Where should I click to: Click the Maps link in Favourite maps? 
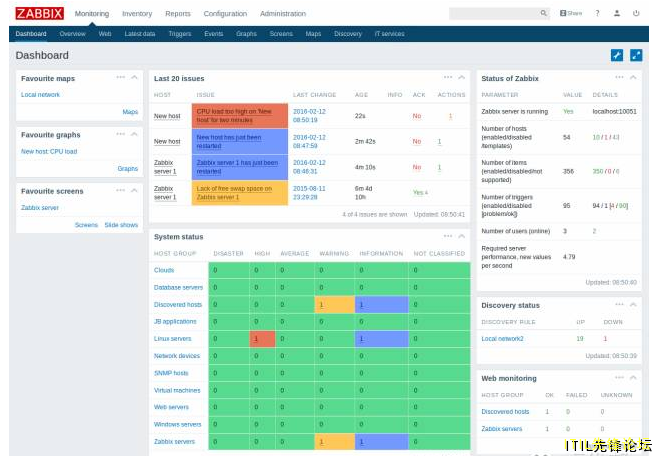130,112
